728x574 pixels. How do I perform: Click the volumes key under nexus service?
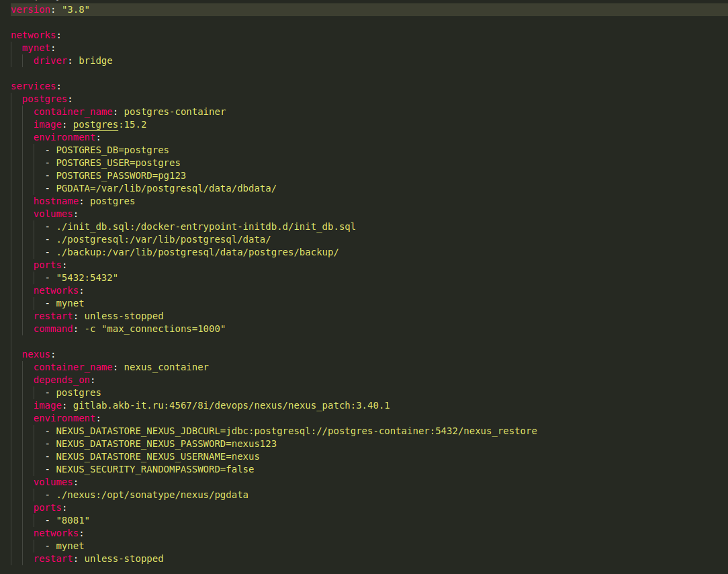pos(54,483)
